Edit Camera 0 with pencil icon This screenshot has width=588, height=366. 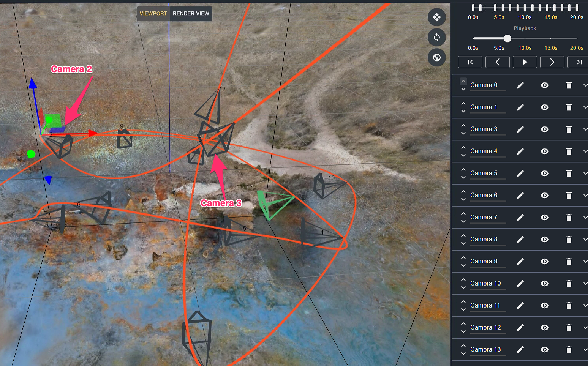tap(520, 85)
